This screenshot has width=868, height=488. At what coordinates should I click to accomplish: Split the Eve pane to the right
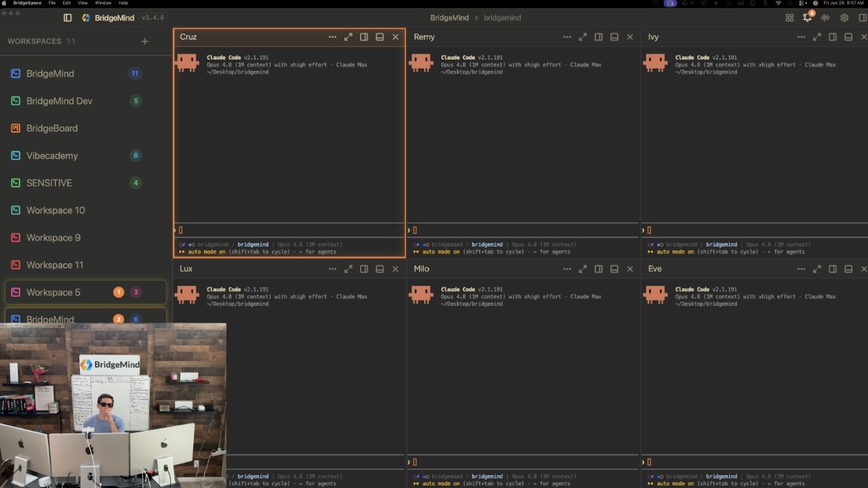point(833,269)
